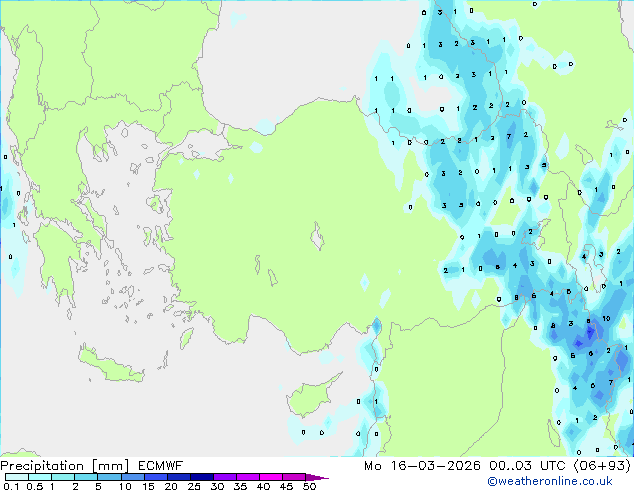
Task: Click the legend label '50'
Action: (x=309, y=486)
